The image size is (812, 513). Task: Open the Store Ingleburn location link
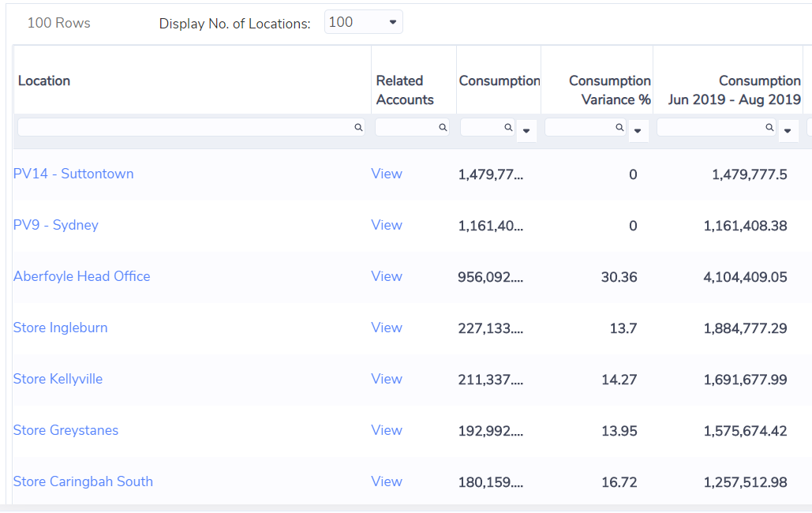61,328
